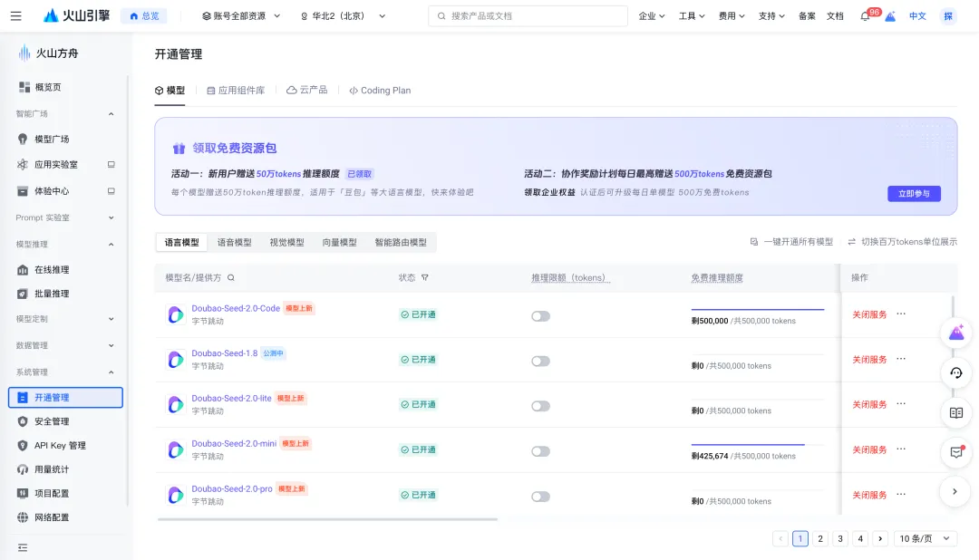This screenshot has height=560, width=979.
Task: Go to page 2 of the model list
Action: [820, 539]
